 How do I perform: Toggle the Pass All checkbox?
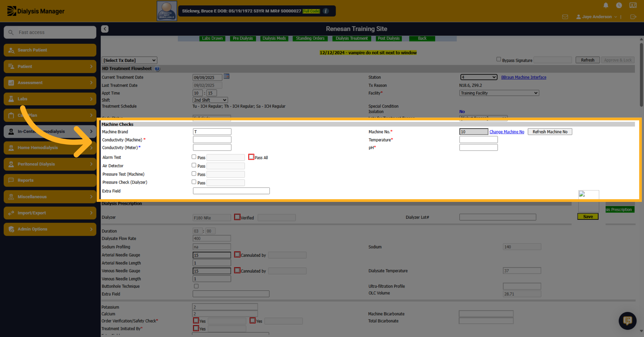(251, 157)
